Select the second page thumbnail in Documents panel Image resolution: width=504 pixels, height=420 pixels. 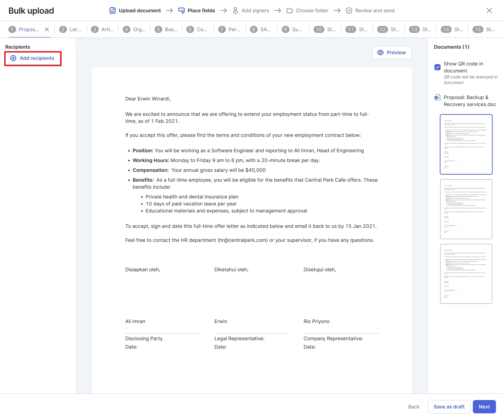pyautogui.click(x=466, y=209)
